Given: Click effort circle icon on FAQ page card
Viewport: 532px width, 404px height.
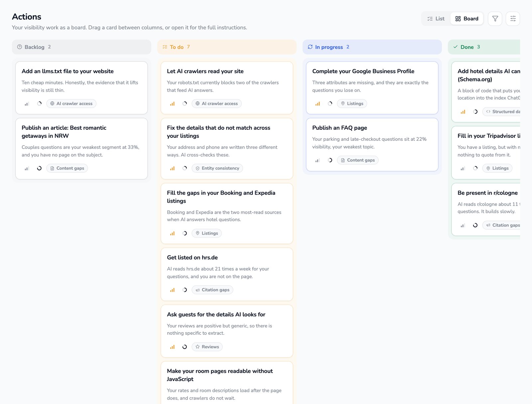Looking at the screenshot, I should click(x=330, y=160).
